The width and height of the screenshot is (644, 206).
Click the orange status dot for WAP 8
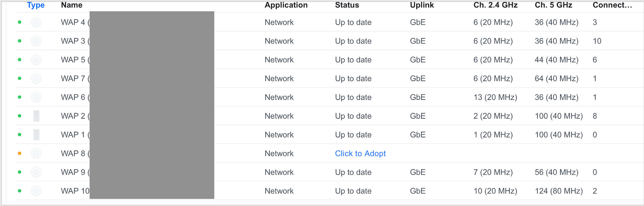20,154
